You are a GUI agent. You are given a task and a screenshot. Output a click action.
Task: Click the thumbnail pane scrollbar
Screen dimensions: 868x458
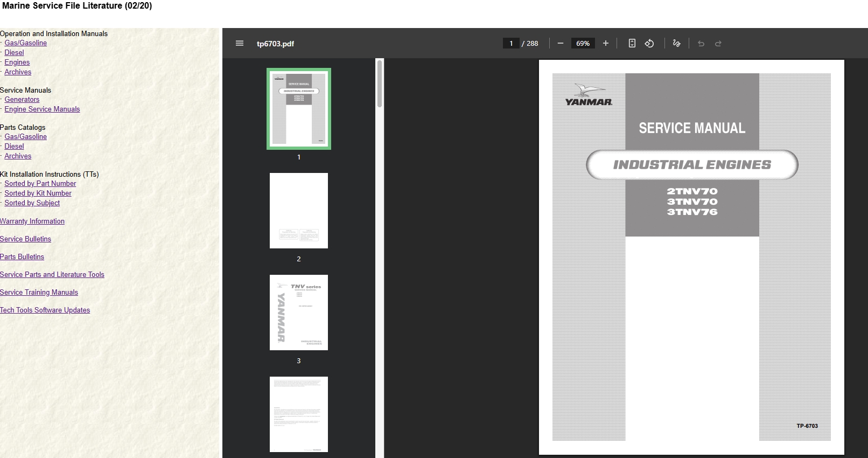(x=380, y=84)
